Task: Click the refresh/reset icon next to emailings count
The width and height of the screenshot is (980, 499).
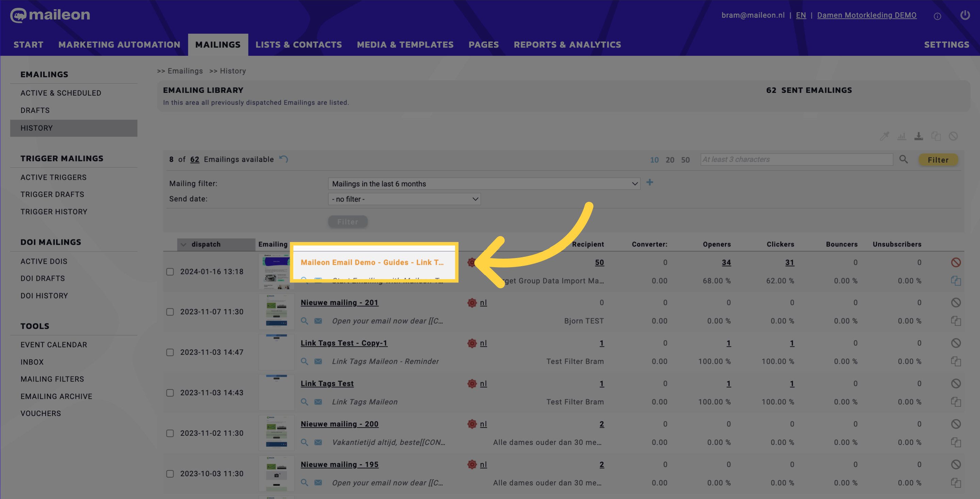Action: (285, 159)
